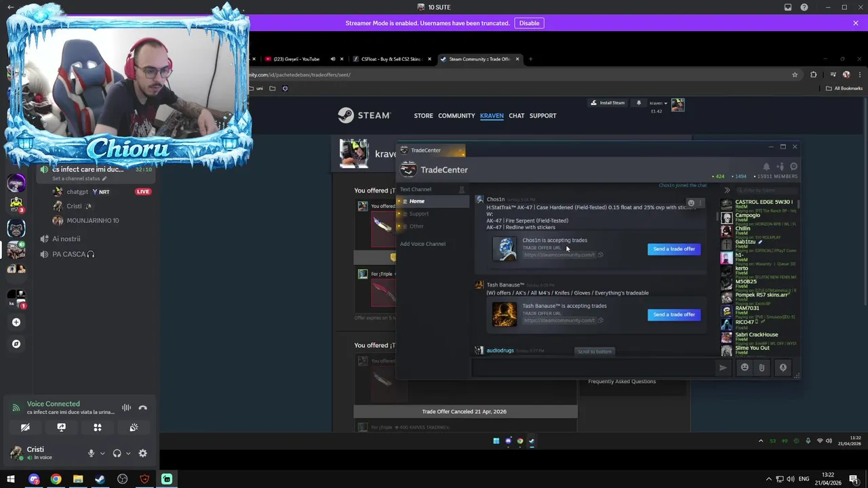Screen dimensions: 868x488
Task: Open soundboard in voice panel
Action: click(134, 428)
